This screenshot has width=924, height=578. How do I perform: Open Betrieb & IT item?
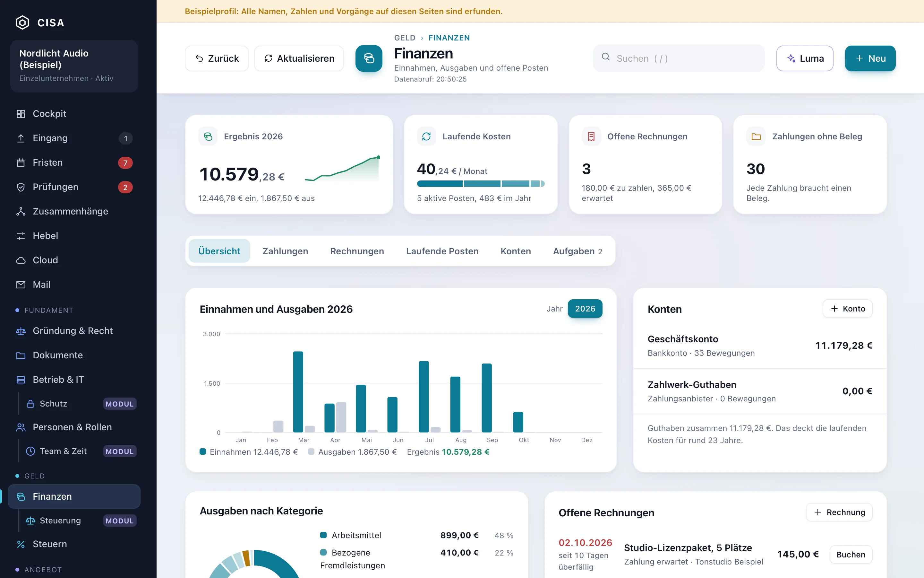(x=74, y=380)
